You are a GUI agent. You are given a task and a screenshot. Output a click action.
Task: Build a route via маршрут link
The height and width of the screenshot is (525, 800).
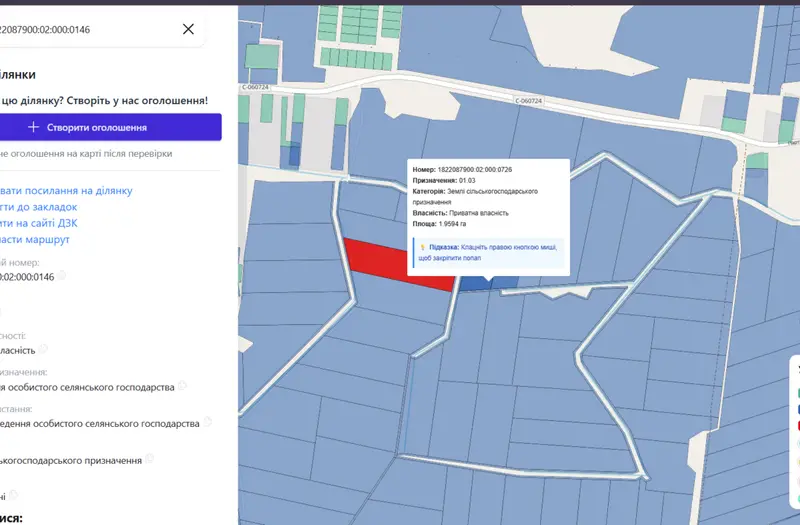pyautogui.click(x=35, y=239)
